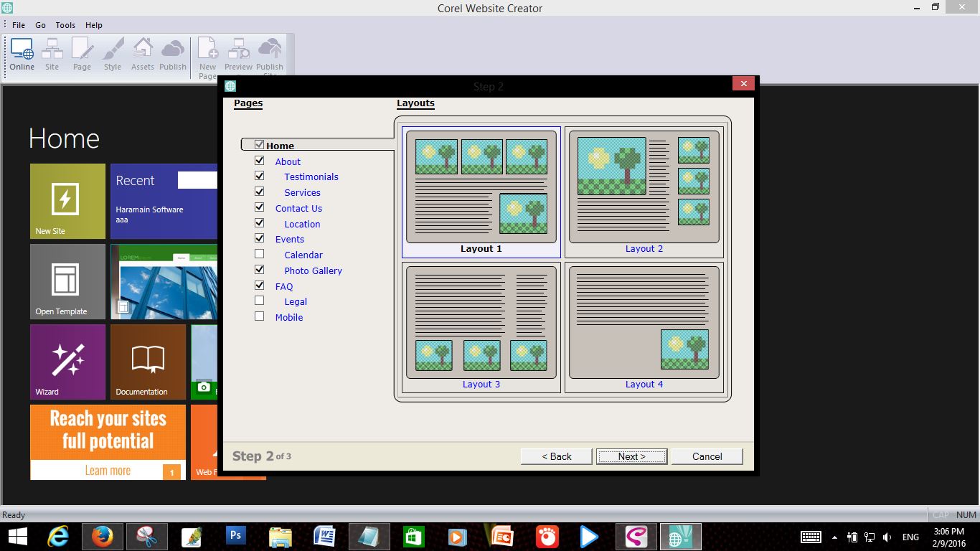Launch the Wizard tile

pos(67,362)
